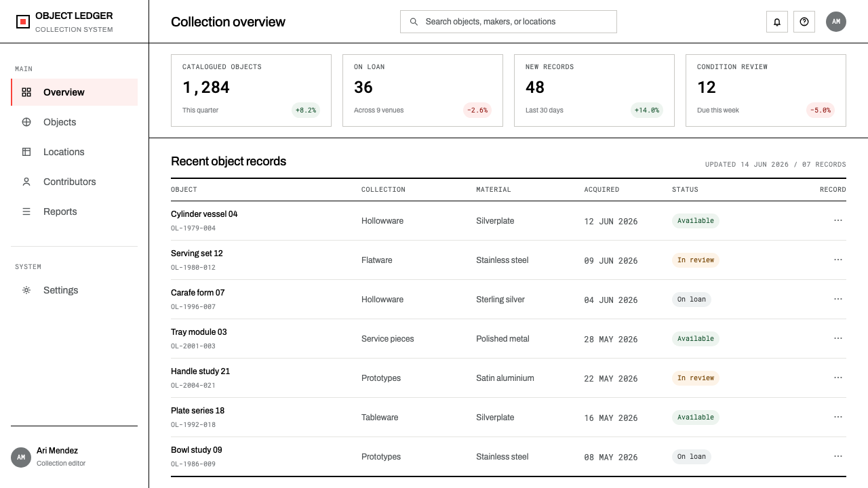The image size is (868, 488).
Task: Open the AM user avatar in header
Action: (836, 22)
